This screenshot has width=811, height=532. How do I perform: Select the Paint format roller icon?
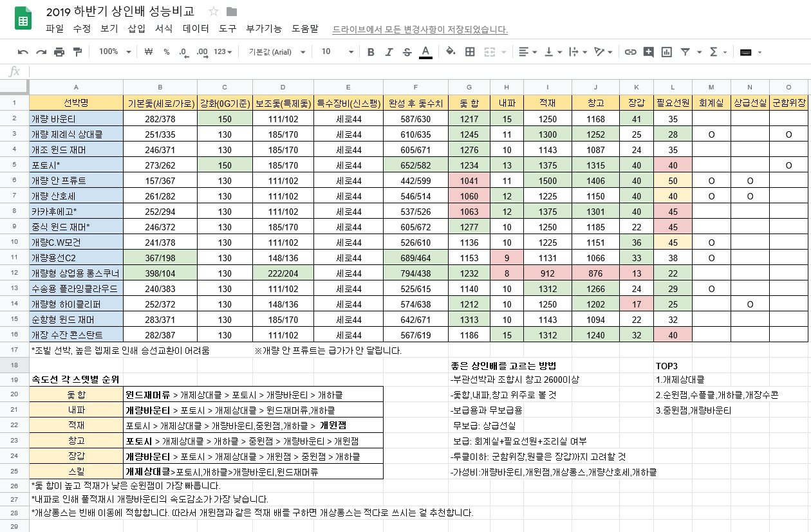(78, 52)
